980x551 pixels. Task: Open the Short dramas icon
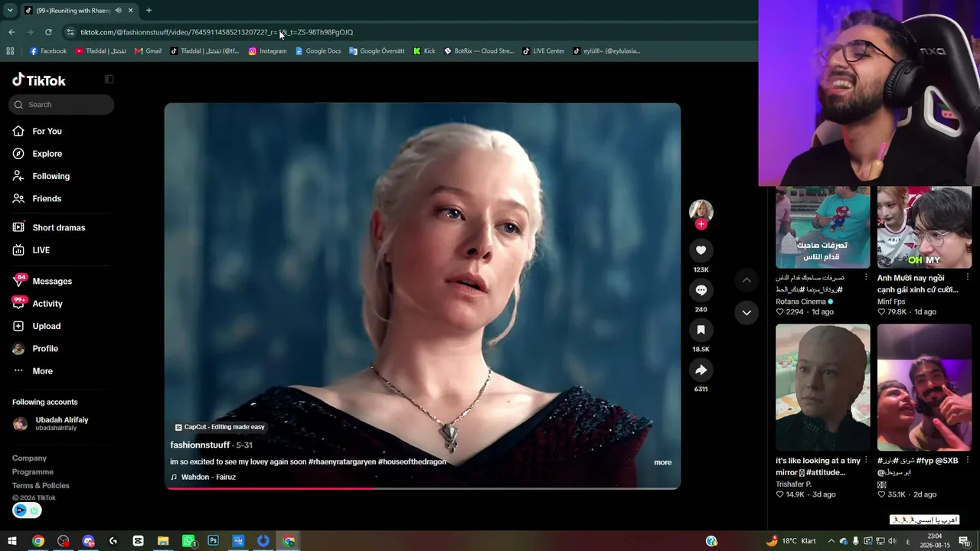click(x=18, y=227)
